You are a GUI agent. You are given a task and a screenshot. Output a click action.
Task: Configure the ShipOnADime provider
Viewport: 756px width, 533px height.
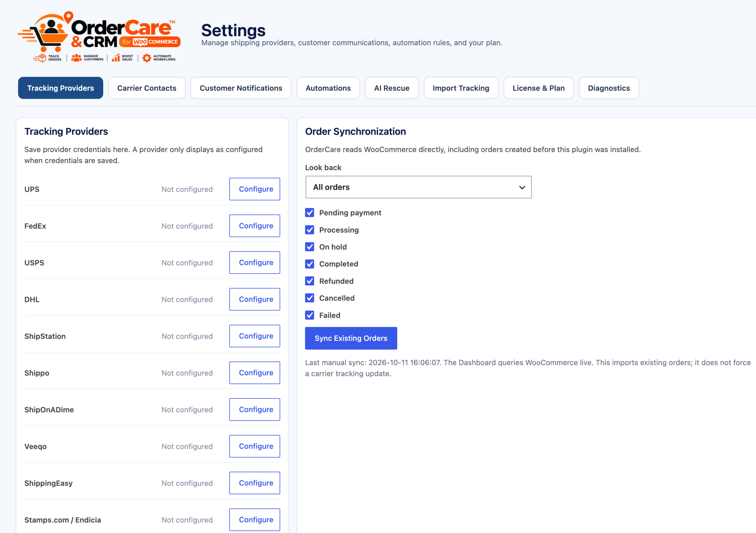pos(255,410)
